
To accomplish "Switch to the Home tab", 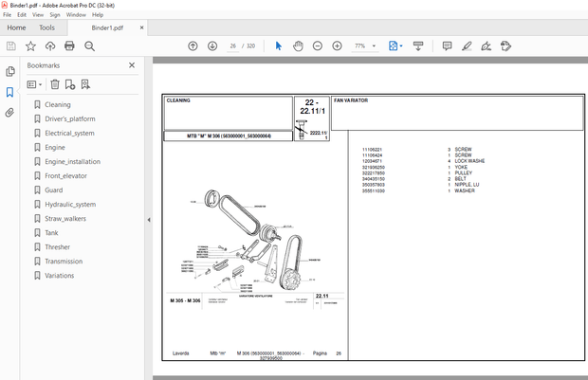I will pyautogui.click(x=16, y=27).
